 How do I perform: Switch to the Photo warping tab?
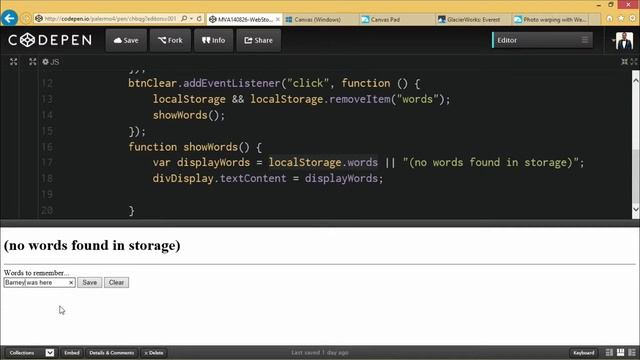[550, 19]
